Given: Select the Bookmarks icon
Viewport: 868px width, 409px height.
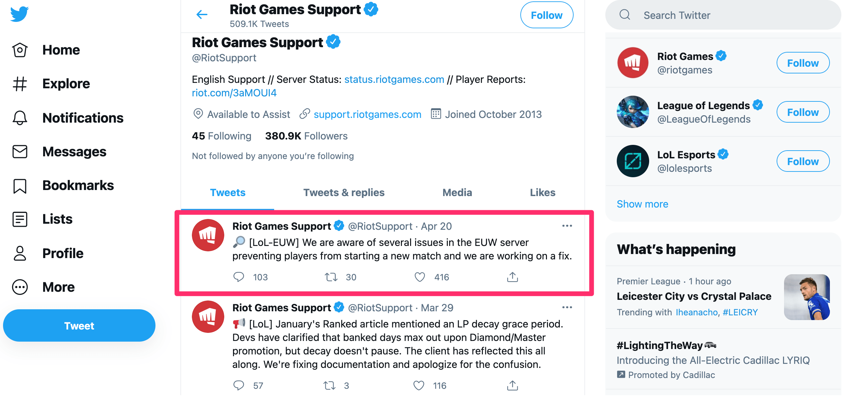Looking at the screenshot, I should click(x=19, y=186).
